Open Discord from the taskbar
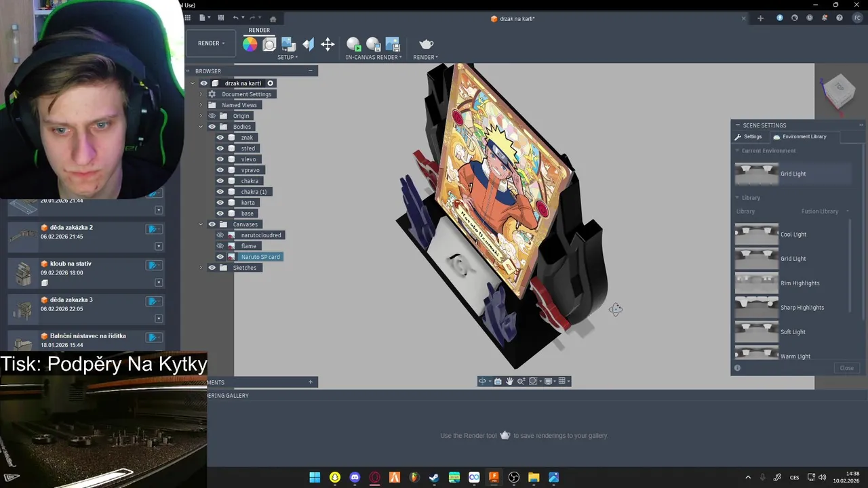Screen dimensions: 868x488 coord(355,477)
